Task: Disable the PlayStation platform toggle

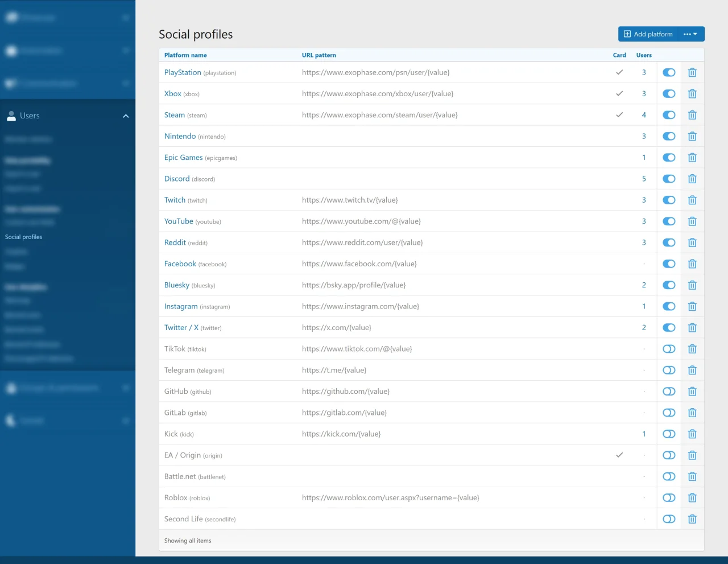Action: [669, 72]
